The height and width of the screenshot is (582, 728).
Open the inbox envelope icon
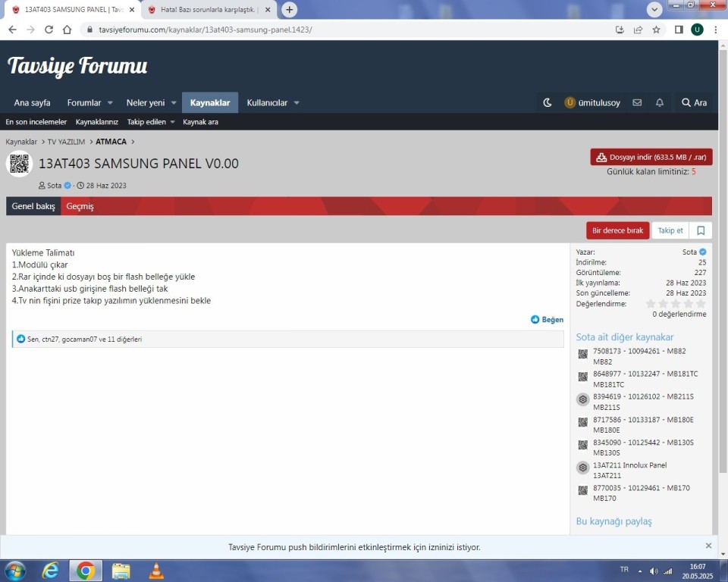click(x=637, y=102)
